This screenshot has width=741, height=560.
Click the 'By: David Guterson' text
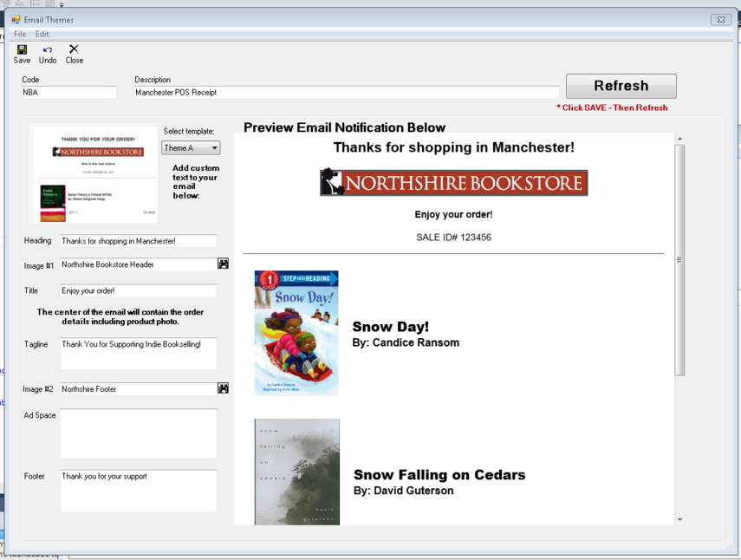click(x=404, y=491)
